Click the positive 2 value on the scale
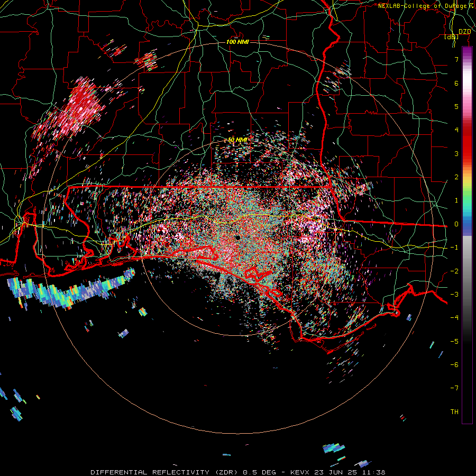Viewport: 476px width, 476px height. [x=456, y=177]
